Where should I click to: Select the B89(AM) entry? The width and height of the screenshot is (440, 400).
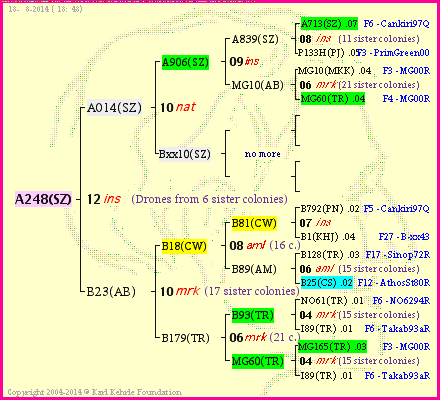coord(254,269)
